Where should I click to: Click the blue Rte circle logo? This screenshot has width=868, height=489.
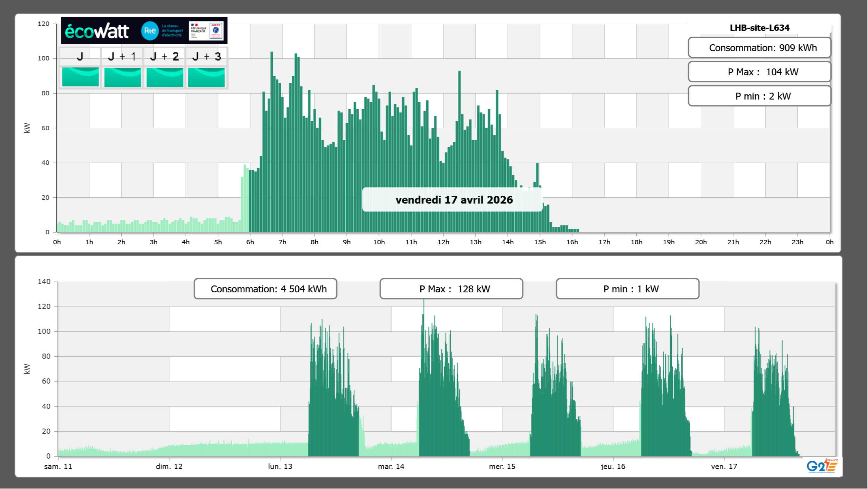pyautogui.click(x=150, y=31)
